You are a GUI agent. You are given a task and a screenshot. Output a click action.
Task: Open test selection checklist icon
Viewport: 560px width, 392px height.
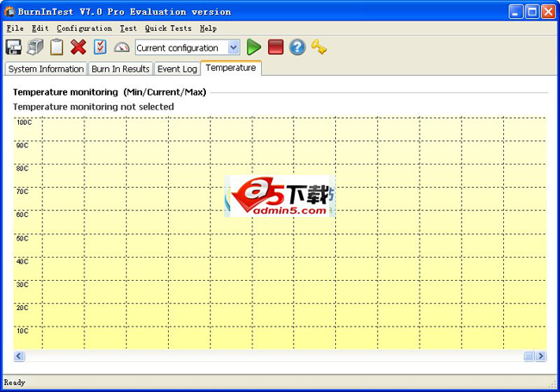tap(100, 47)
